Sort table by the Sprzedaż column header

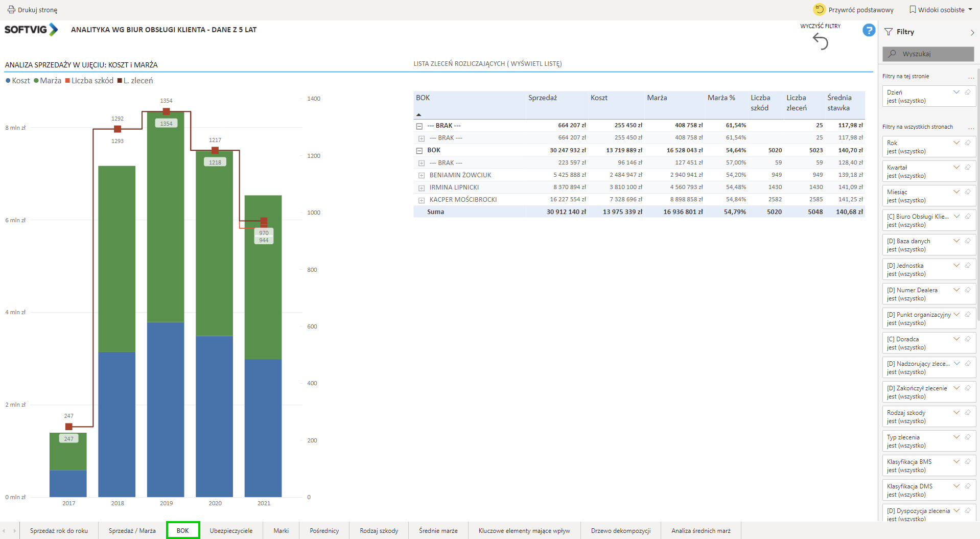(542, 98)
